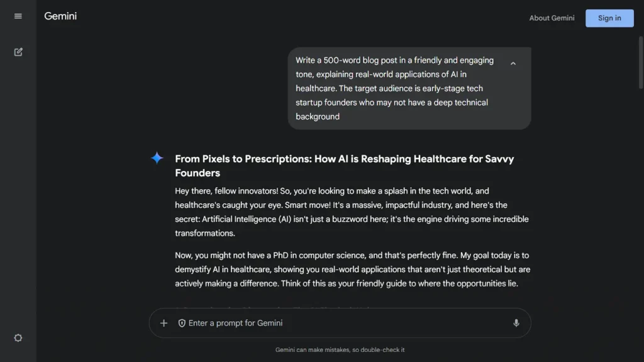Click the Gemini can make mistakes disclaimer
The width and height of the screenshot is (644, 362).
point(340,349)
